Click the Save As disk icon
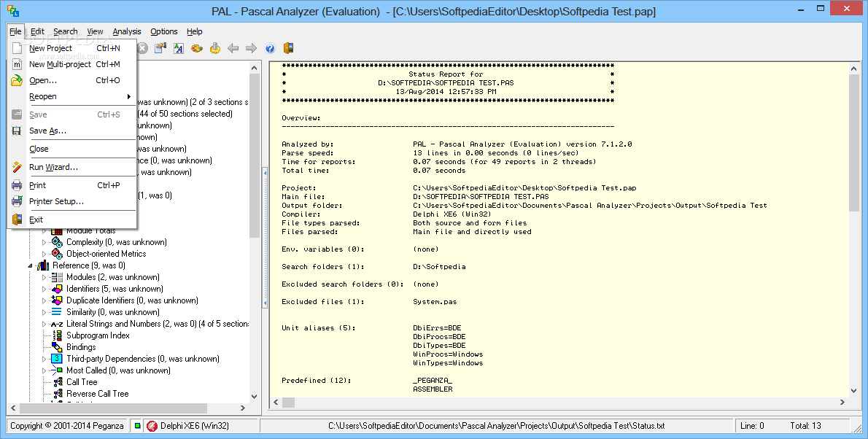The image size is (868, 439). click(x=18, y=131)
